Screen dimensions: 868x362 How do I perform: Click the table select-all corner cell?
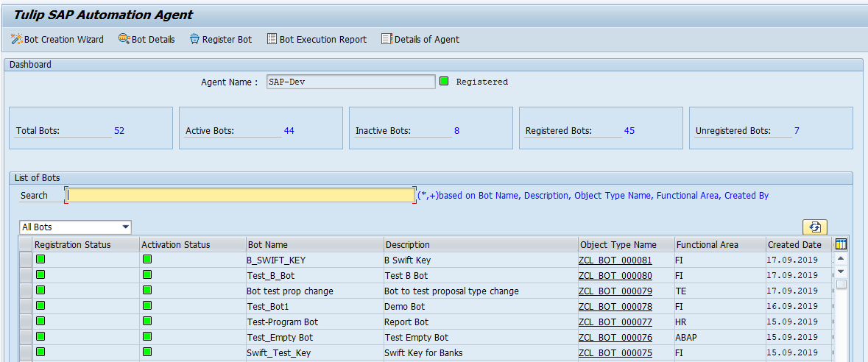pyautogui.click(x=26, y=245)
